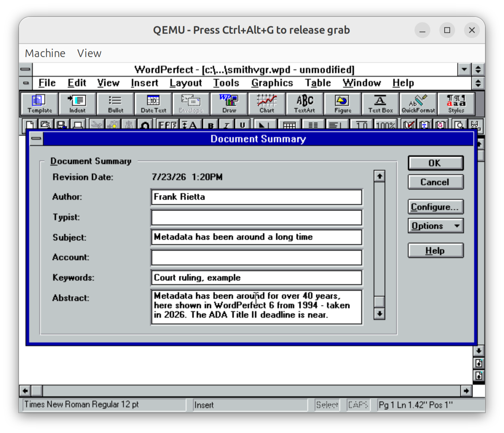504x433 pixels.
Task: Insert a Figure
Action: click(x=343, y=104)
